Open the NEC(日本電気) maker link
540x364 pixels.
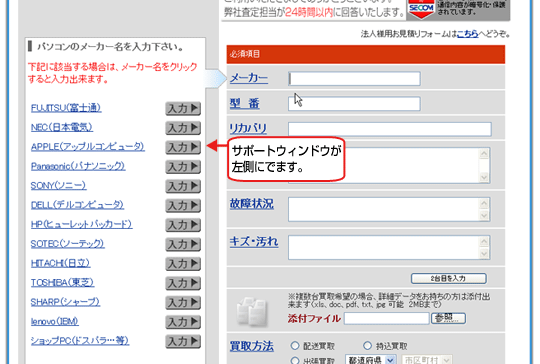tap(62, 127)
